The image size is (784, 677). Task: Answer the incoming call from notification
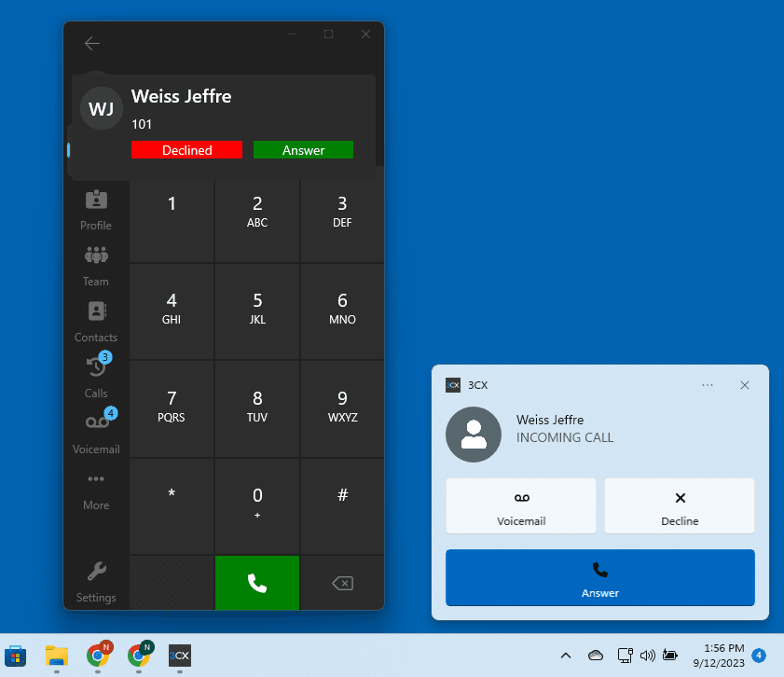coord(599,577)
